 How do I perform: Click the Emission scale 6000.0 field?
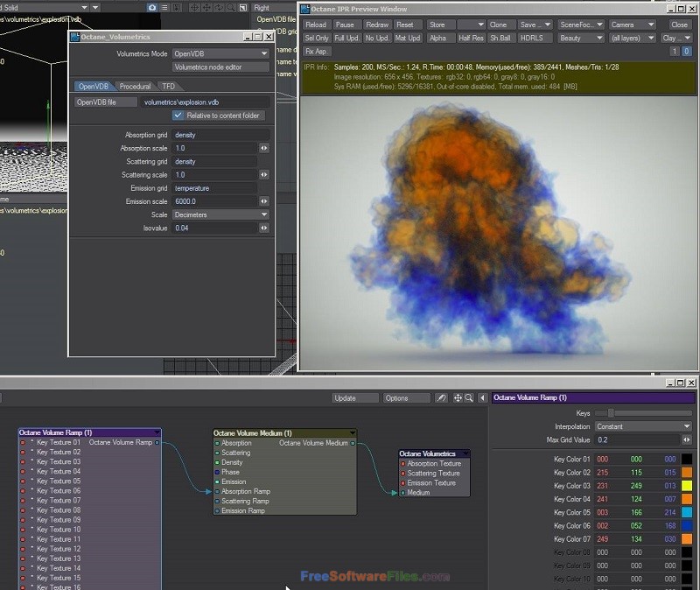[214, 201]
